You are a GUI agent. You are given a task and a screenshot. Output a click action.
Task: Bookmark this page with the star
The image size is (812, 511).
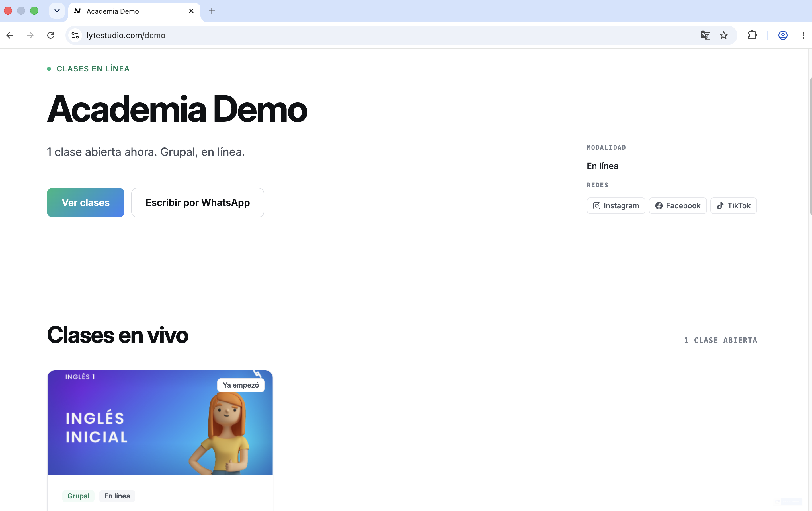[x=724, y=35]
